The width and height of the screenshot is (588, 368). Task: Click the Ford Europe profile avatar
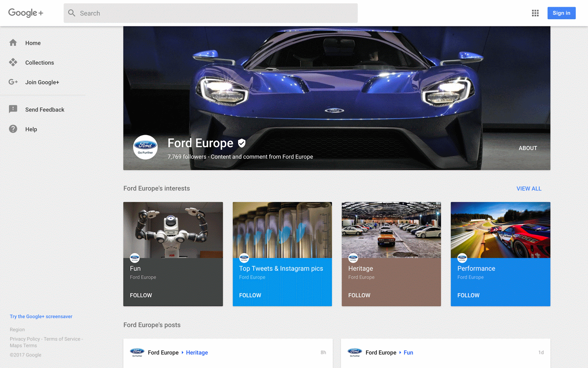(x=145, y=147)
